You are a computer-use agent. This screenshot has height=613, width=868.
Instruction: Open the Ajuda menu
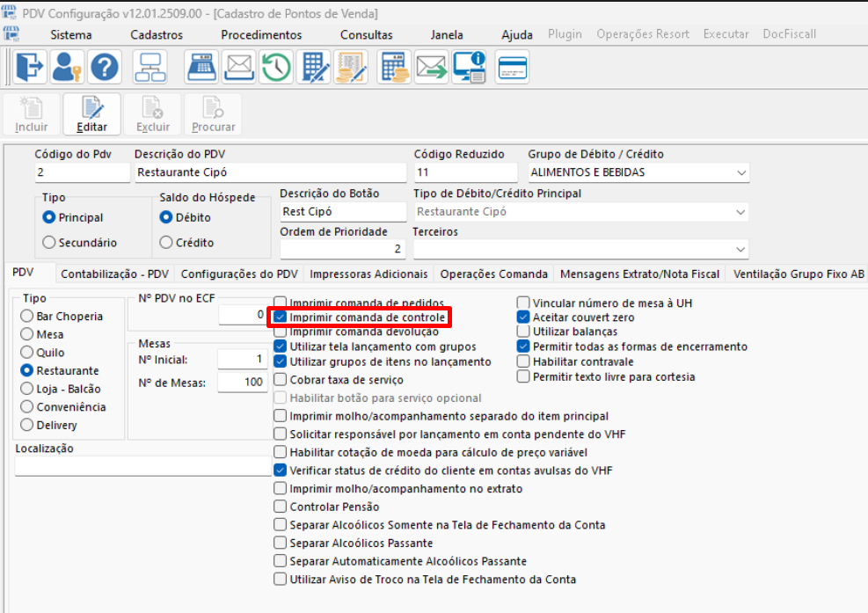pos(517,34)
